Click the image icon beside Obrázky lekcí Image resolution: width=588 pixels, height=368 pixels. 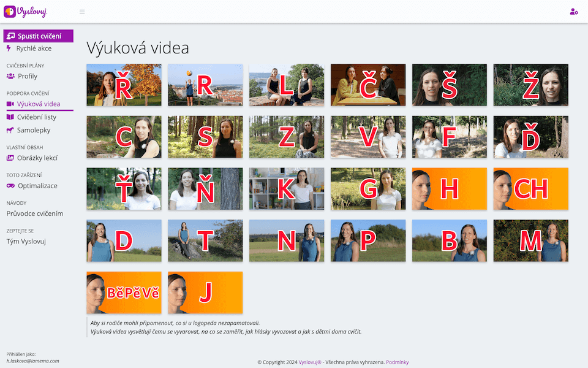[x=10, y=158]
